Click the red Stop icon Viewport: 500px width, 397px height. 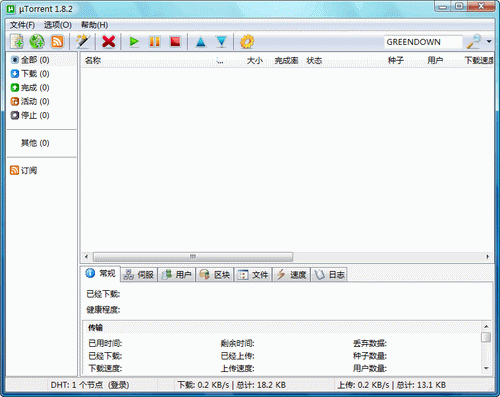175,42
